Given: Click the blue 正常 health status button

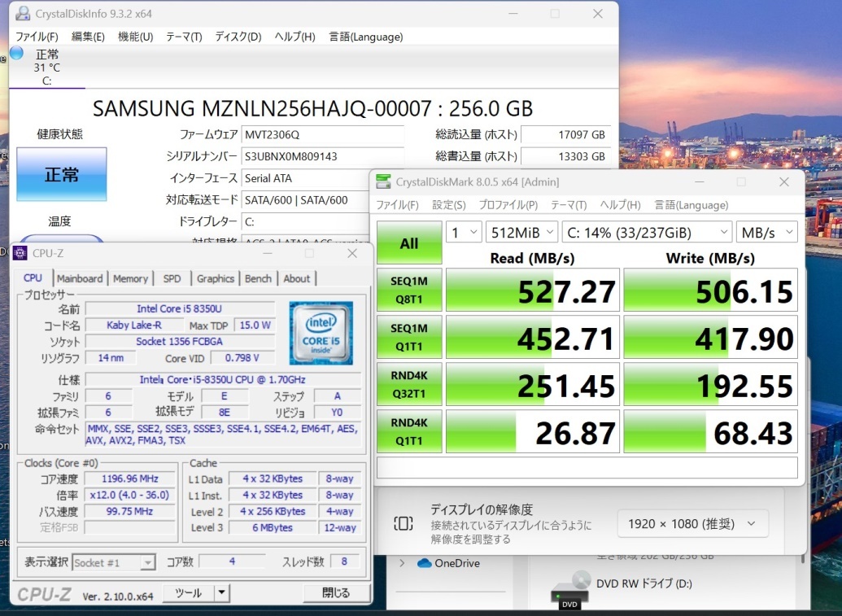Looking at the screenshot, I should click(x=62, y=174).
